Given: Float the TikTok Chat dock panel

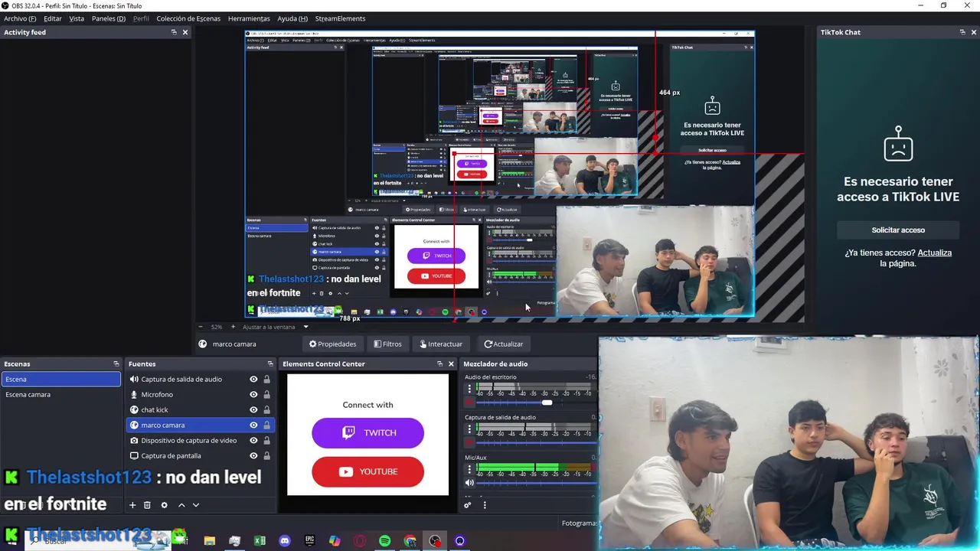Looking at the screenshot, I should point(962,32).
